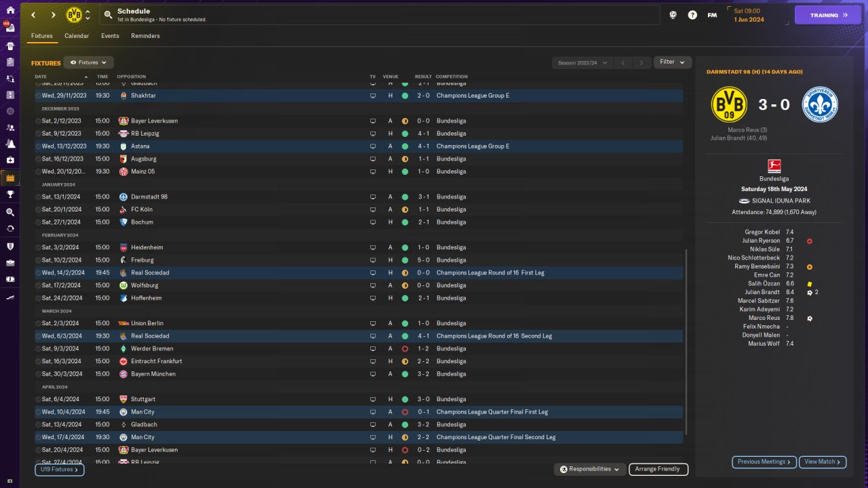Go back with the left arrow
868x488 pixels.
pyautogui.click(x=33, y=15)
